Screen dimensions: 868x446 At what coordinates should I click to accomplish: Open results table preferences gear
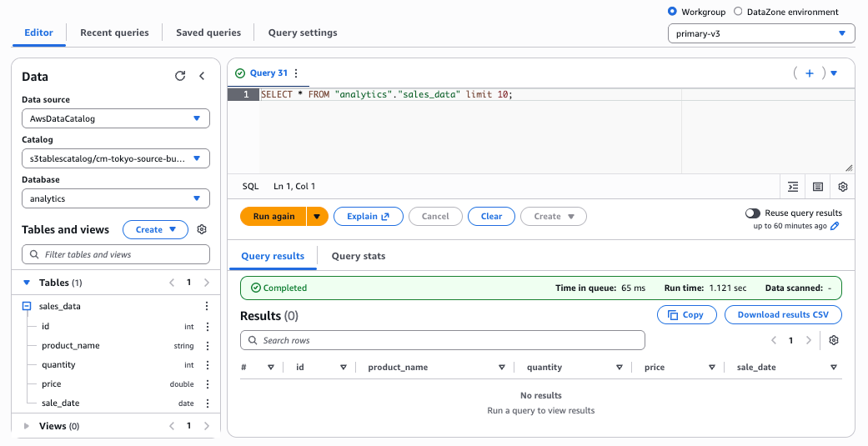click(x=834, y=340)
